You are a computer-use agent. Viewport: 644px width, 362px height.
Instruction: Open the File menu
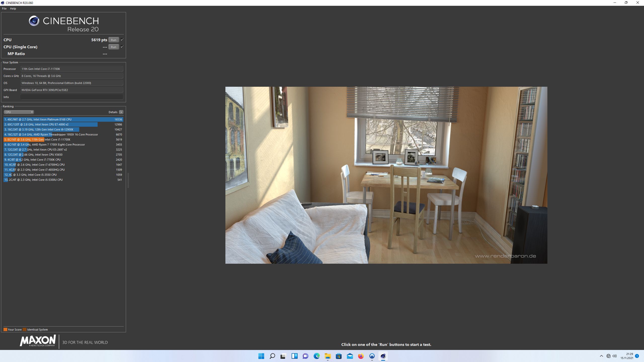4,8
